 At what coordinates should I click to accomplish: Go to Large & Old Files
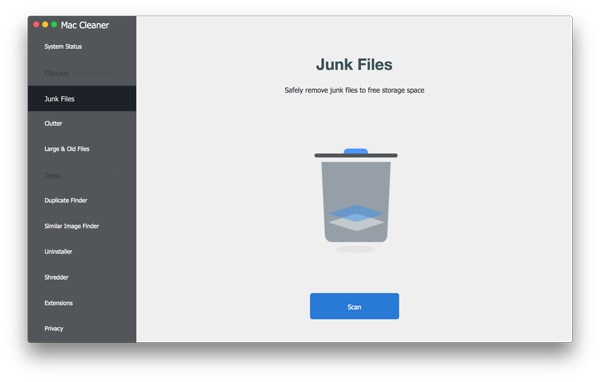pos(67,149)
